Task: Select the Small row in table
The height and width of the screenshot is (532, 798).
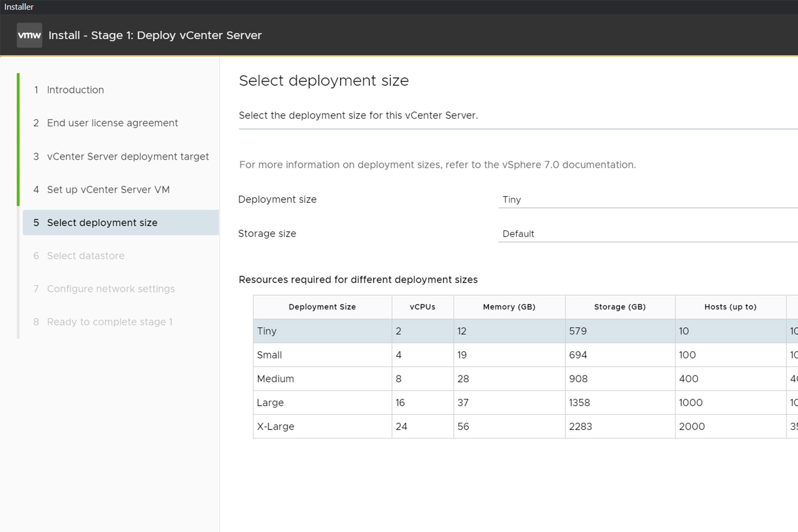Action: coord(525,355)
